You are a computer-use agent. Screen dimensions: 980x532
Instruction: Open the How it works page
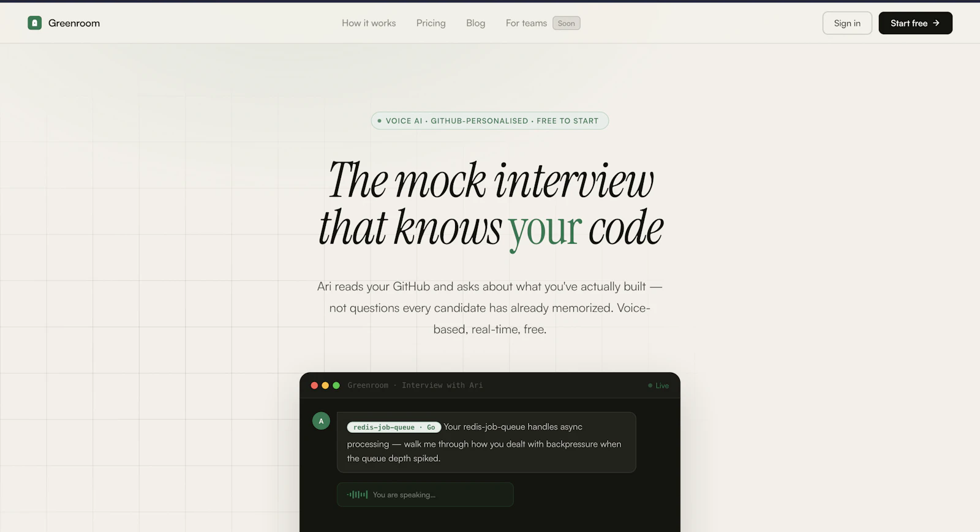(x=369, y=23)
